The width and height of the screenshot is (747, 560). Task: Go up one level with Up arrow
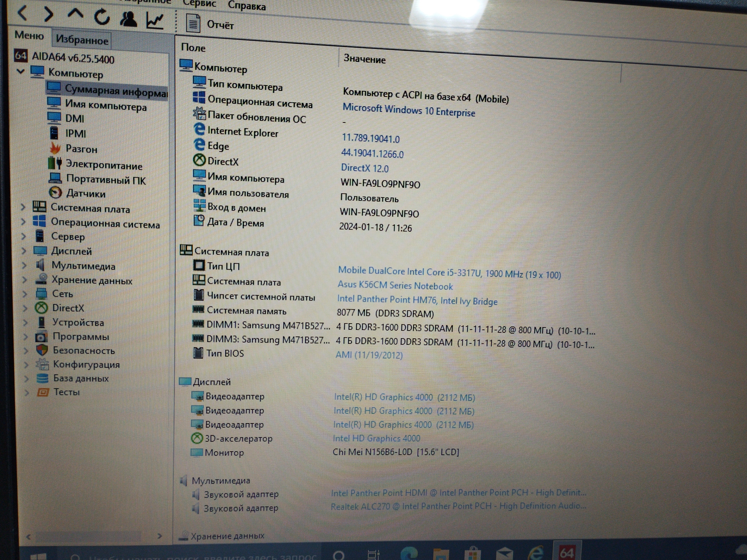click(x=75, y=14)
